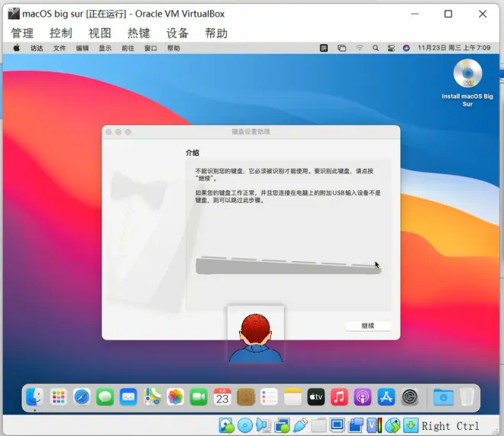The image size is (504, 436).
Task: Click VirtualBox USB devices status icon
Action: [301, 425]
